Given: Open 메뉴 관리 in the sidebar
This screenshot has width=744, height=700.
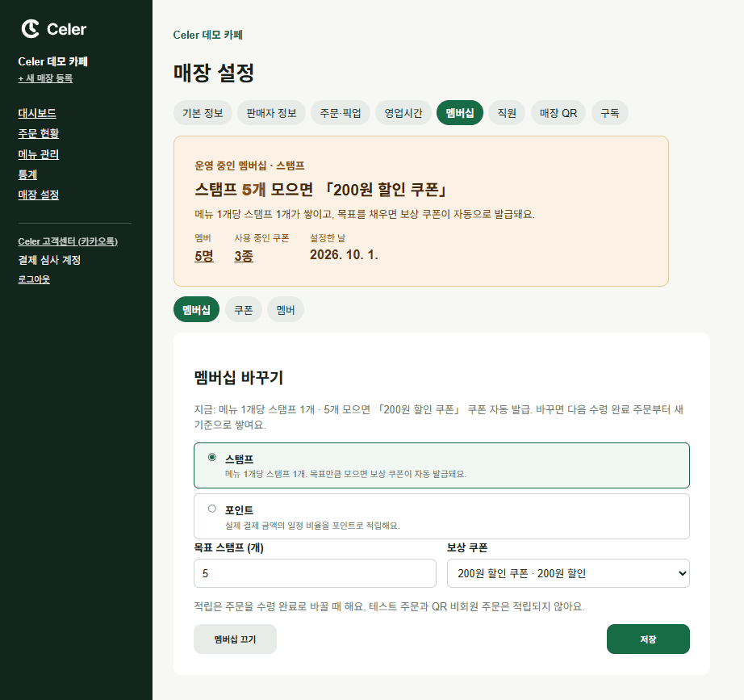Looking at the screenshot, I should [39, 154].
